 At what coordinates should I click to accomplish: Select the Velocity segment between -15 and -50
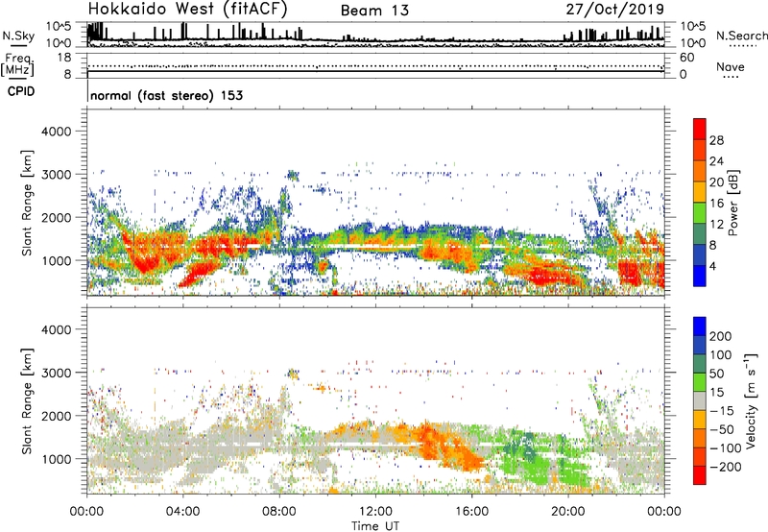tap(700, 420)
